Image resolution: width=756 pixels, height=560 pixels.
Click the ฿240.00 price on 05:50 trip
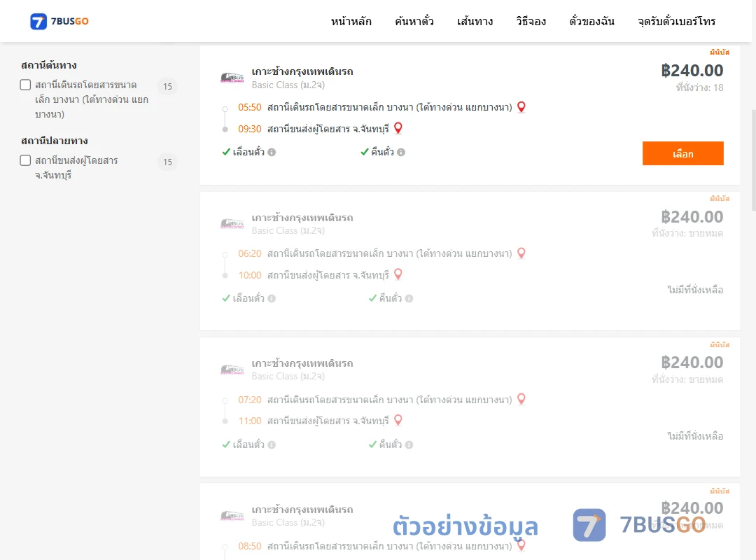692,71
